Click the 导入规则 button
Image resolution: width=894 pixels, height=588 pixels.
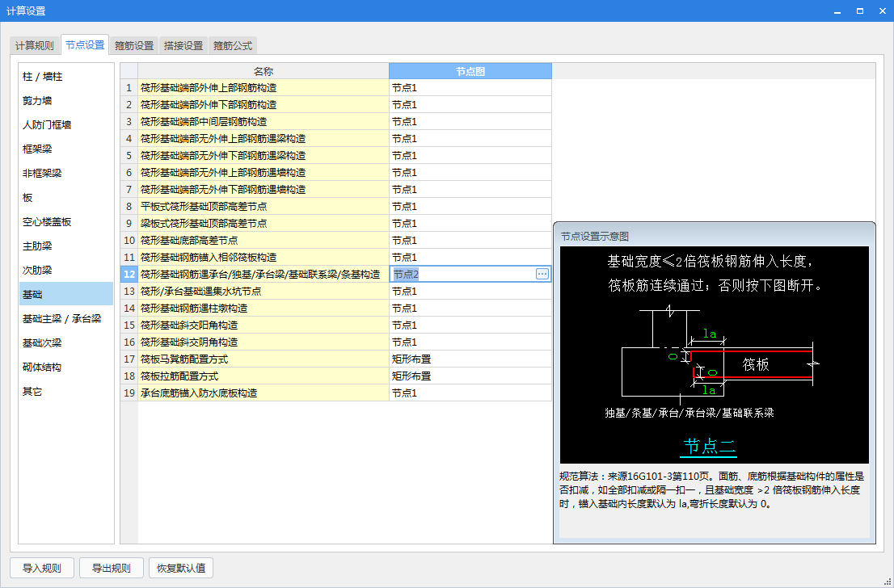click(x=41, y=568)
